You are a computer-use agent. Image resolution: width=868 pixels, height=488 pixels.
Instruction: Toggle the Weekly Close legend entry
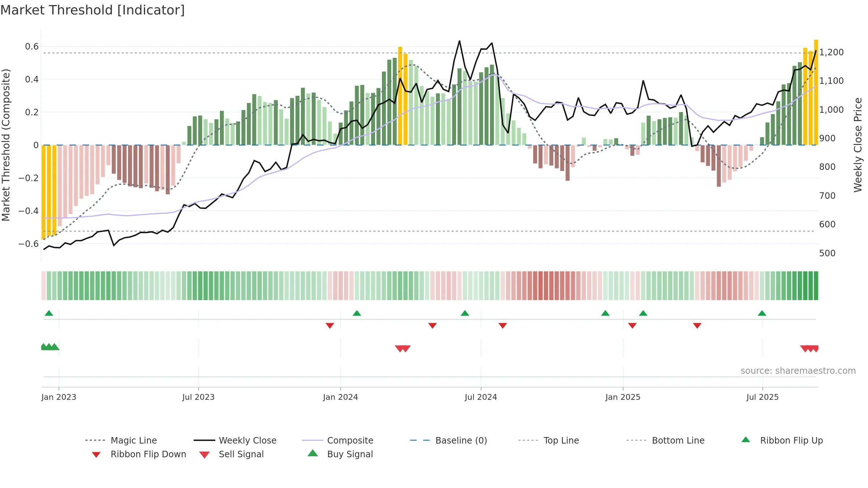coord(235,440)
